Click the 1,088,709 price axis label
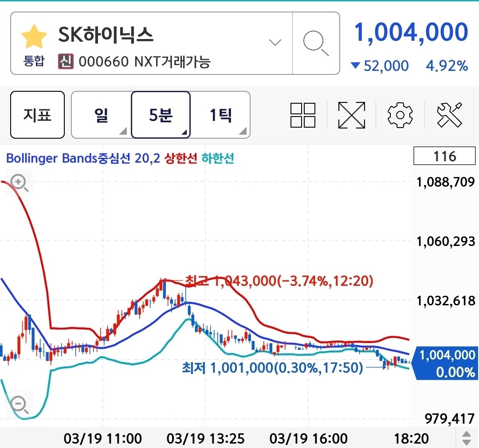The height and width of the screenshot is (448, 479). click(446, 182)
